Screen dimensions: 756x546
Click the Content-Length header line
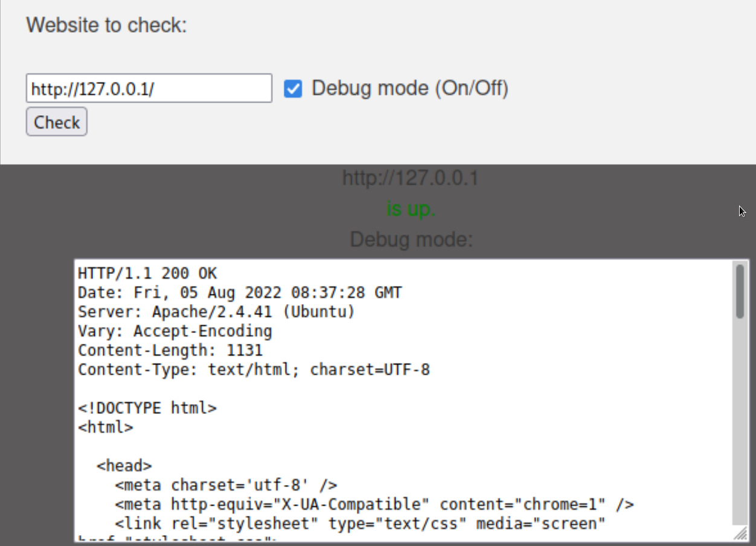tap(170, 351)
